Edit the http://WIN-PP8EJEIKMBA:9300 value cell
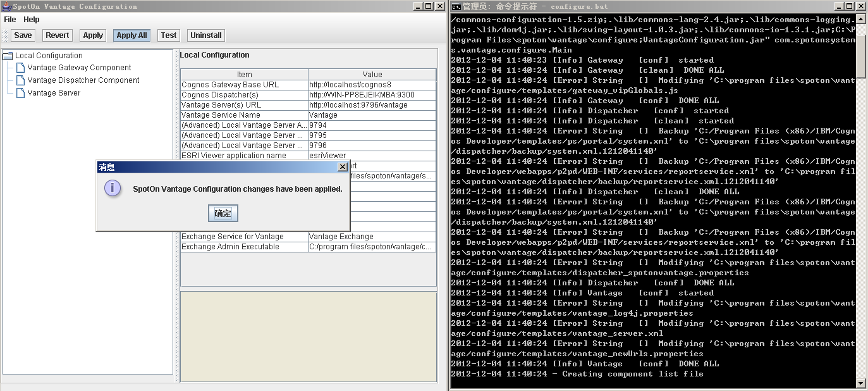The width and height of the screenshot is (868, 391). (x=372, y=95)
